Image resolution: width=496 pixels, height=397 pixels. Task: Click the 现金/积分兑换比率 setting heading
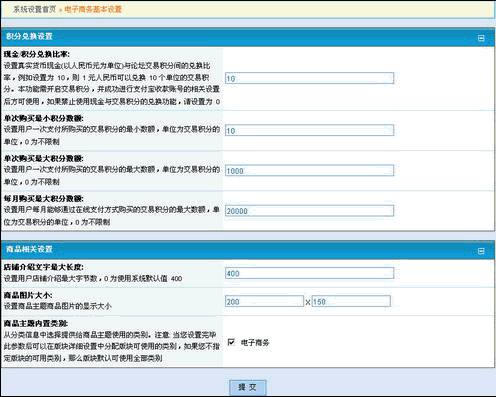(37, 54)
